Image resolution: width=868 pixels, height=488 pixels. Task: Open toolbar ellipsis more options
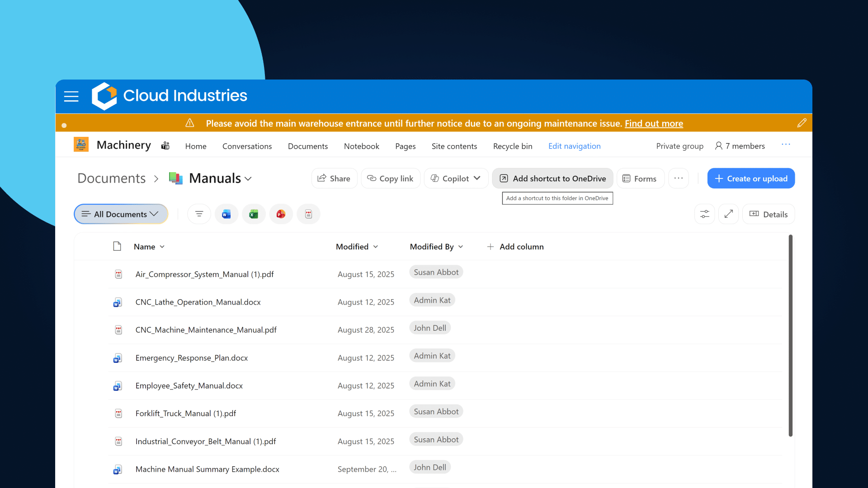coord(679,178)
